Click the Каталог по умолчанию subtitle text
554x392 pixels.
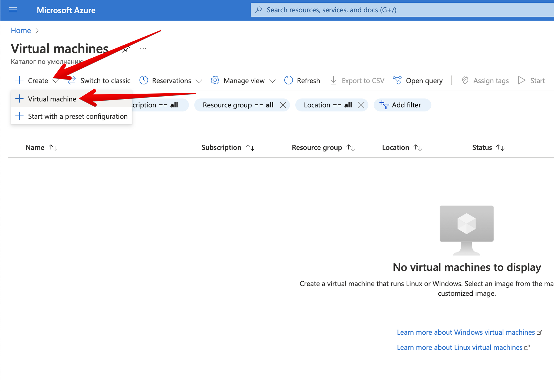coord(47,62)
